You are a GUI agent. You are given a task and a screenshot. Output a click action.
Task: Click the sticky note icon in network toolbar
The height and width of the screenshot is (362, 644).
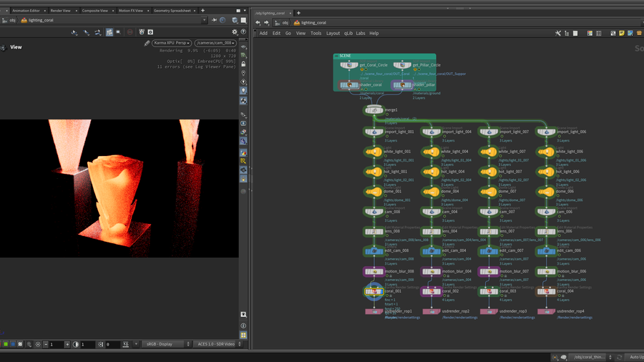point(622,33)
